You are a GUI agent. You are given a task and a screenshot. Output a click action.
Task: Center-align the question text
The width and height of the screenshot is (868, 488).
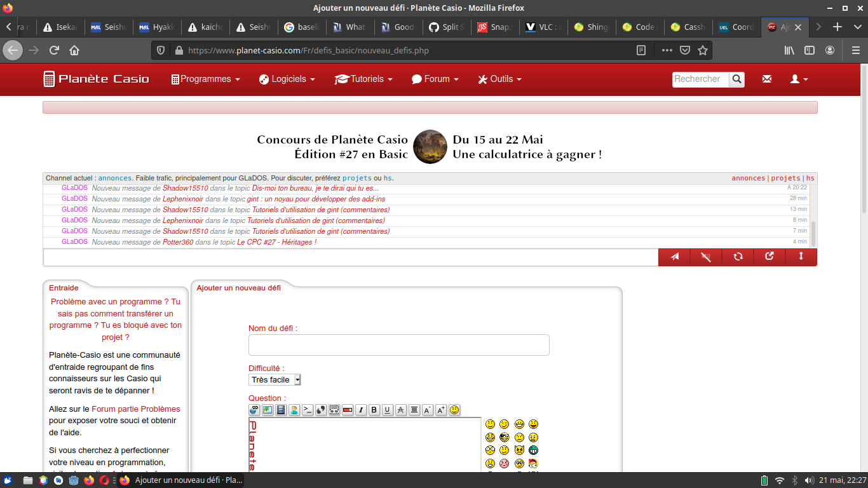(x=414, y=410)
